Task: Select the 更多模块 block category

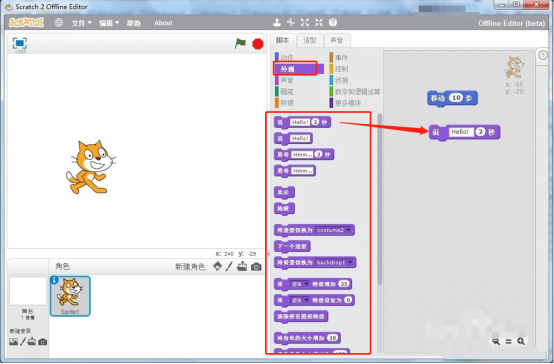Action: [345, 103]
